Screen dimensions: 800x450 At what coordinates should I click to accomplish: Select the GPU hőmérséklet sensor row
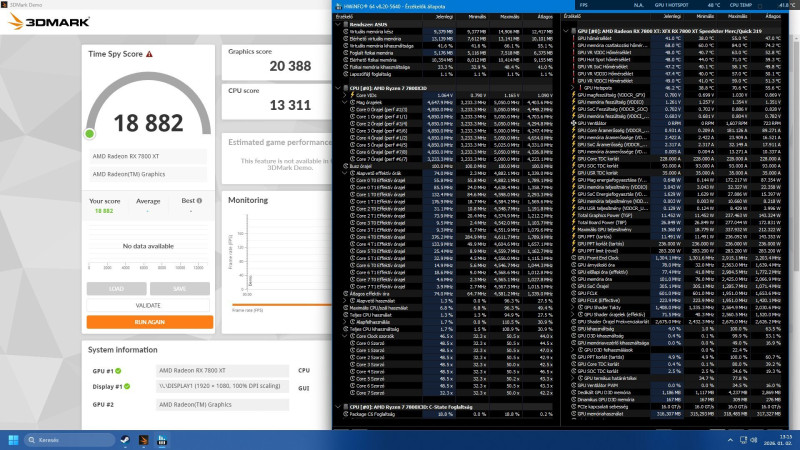point(676,38)
